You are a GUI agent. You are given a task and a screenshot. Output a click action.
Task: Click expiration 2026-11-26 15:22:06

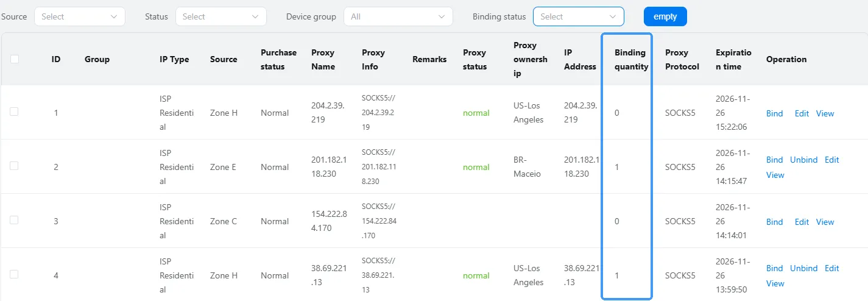pos(733,113)
